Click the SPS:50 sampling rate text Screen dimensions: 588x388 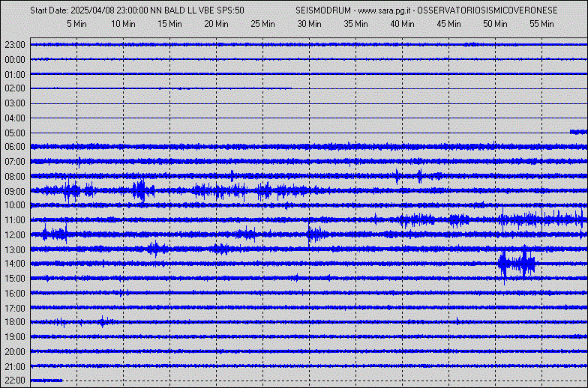231,10
